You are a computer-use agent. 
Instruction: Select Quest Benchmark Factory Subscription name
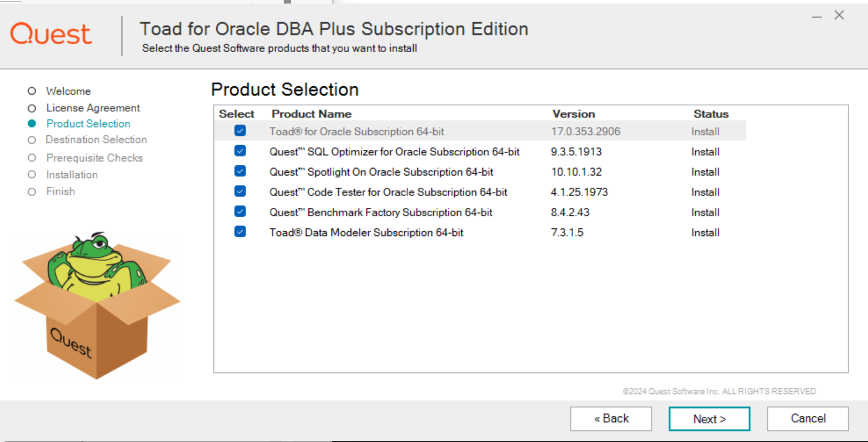coord(381,213)
